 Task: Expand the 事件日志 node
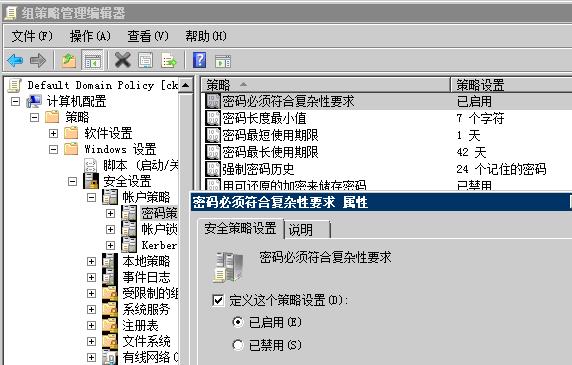tap(92, 277)
